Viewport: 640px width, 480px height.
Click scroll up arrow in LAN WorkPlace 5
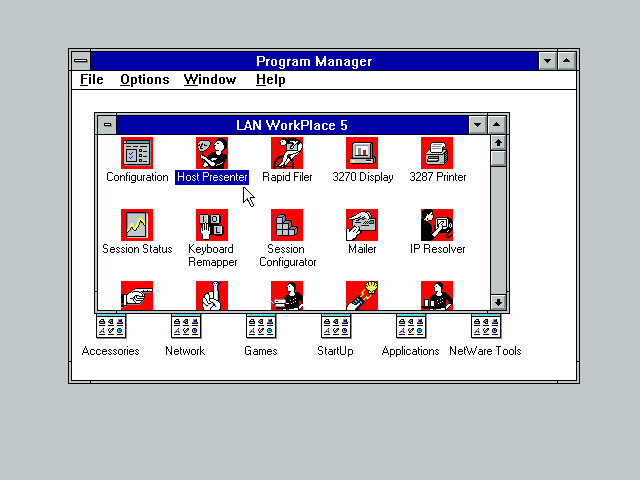pos(498,143)
